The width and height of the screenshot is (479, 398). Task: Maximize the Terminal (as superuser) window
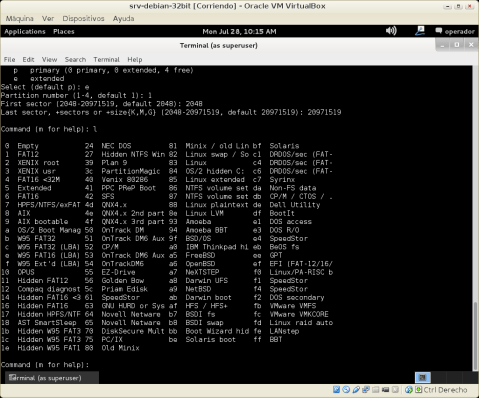click(x=457, y=45)
